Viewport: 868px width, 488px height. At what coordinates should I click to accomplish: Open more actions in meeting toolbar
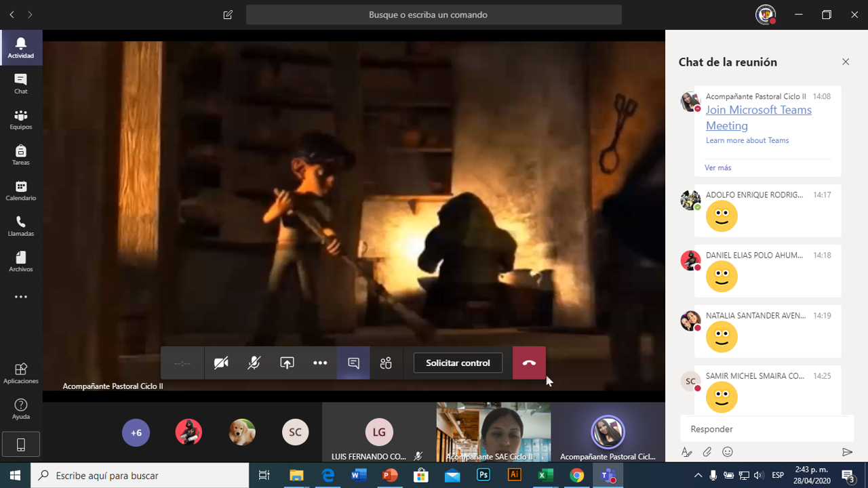point(320,363)
